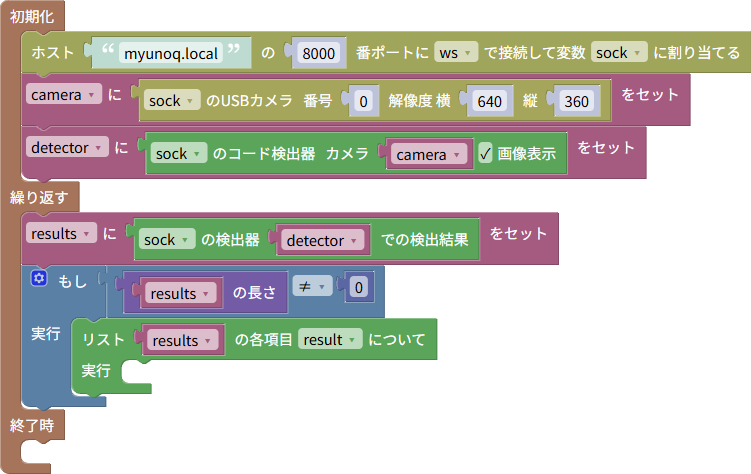Click the のコード検出器 block text

pyautogui.click(x=264, y=153)
